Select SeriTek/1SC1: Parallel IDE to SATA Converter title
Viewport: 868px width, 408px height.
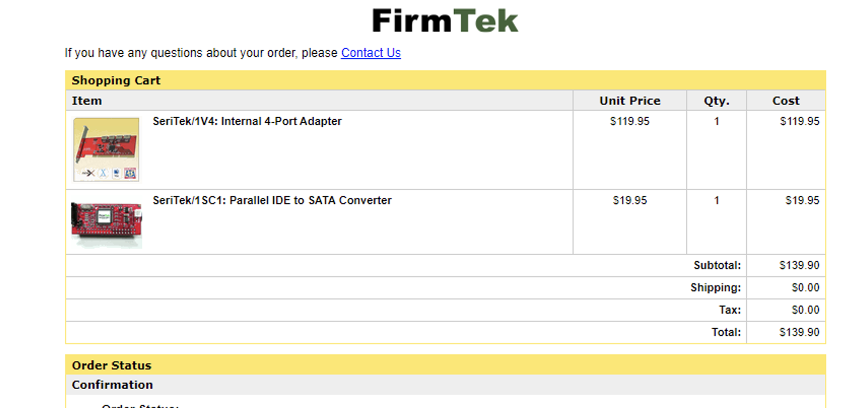pyautogui.click(x=272, y=200)
